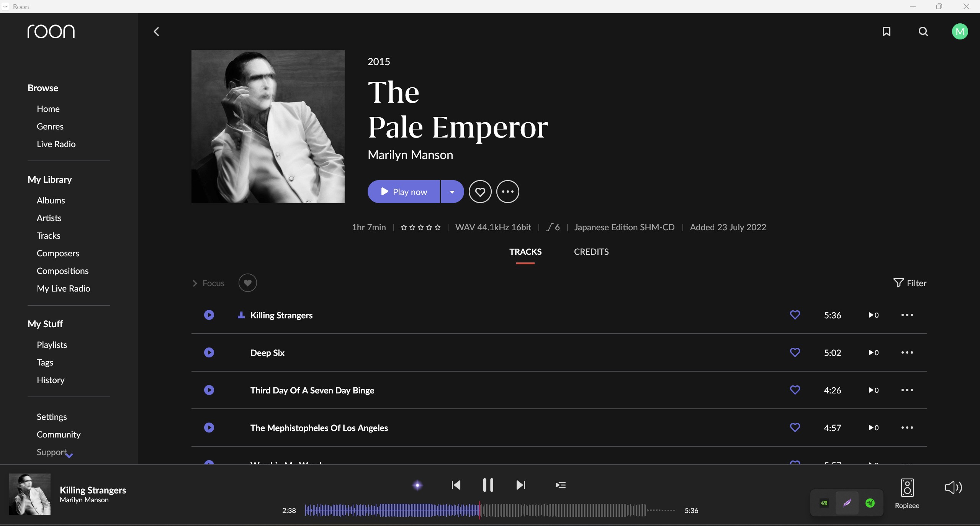The width and height of the screenshot is (980, 526).
Task: Click the Roon Radio sparkle icon
Action: [417, 485]
